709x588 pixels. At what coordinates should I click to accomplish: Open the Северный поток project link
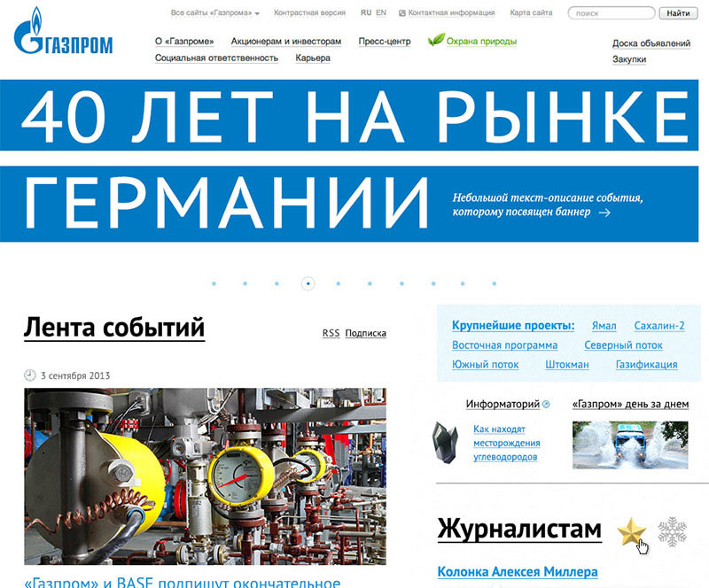click(x=623, y=345)
